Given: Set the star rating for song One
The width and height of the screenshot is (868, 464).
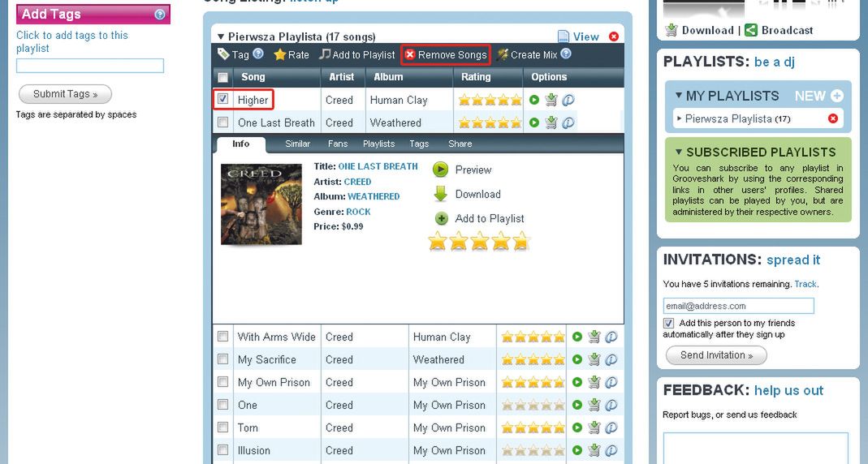Looking at the screenshot, I should [533, 405].
